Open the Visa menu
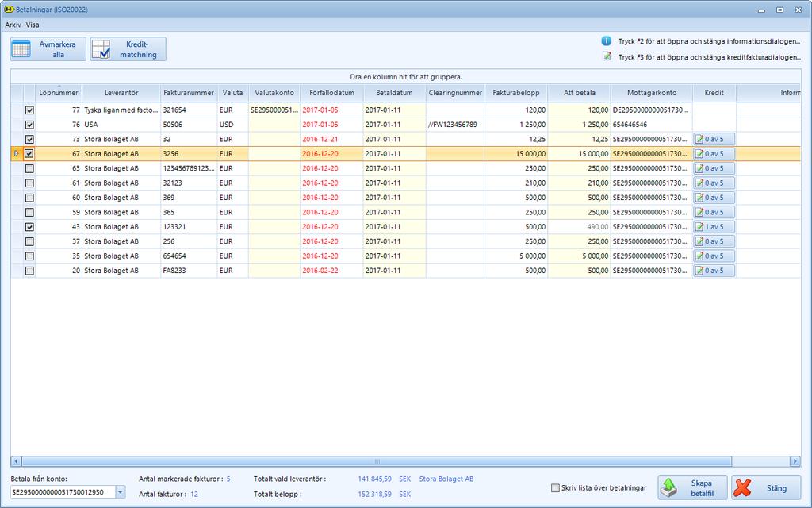The width and height of the screenshot is (812, 508). [33, 25]
